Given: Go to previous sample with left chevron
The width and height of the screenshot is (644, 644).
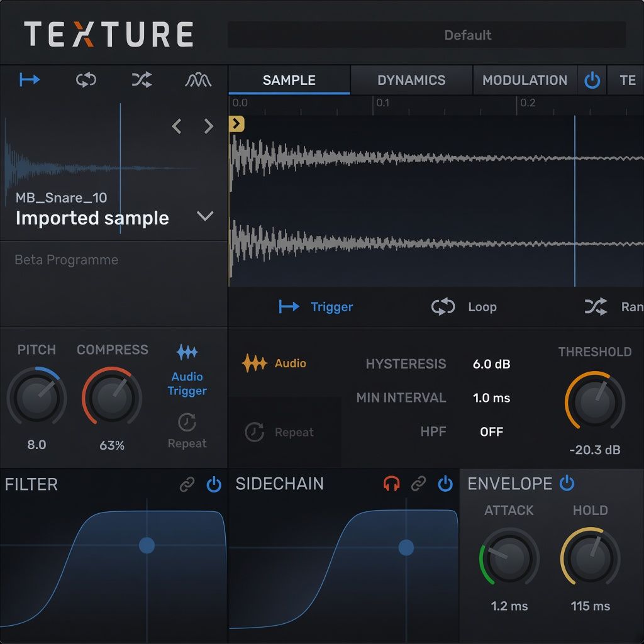Looking at the screenshot, I should pos(177,126).
